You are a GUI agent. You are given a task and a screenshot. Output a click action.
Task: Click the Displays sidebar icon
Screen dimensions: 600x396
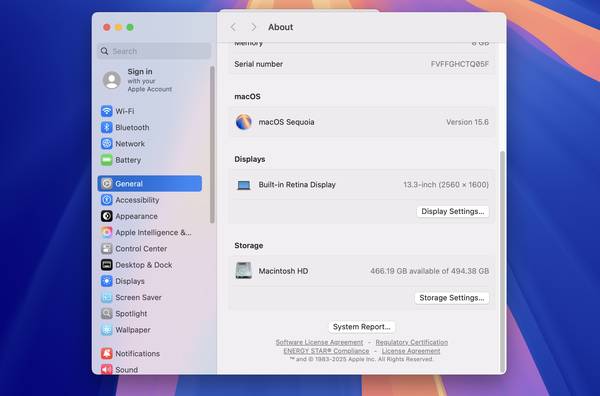(107, 281)
